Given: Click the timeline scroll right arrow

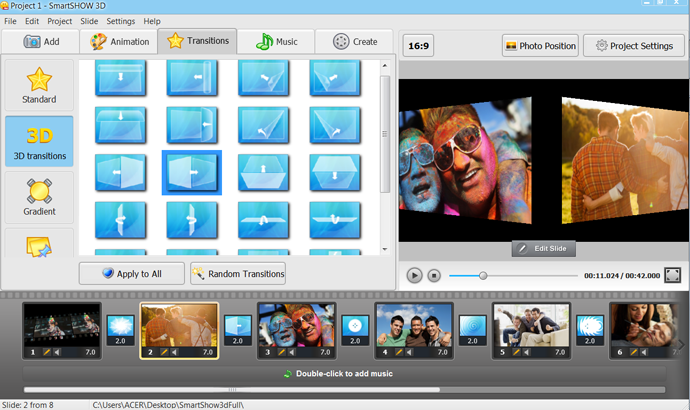Looking at the screenshot, I should (x=681, y=345).
